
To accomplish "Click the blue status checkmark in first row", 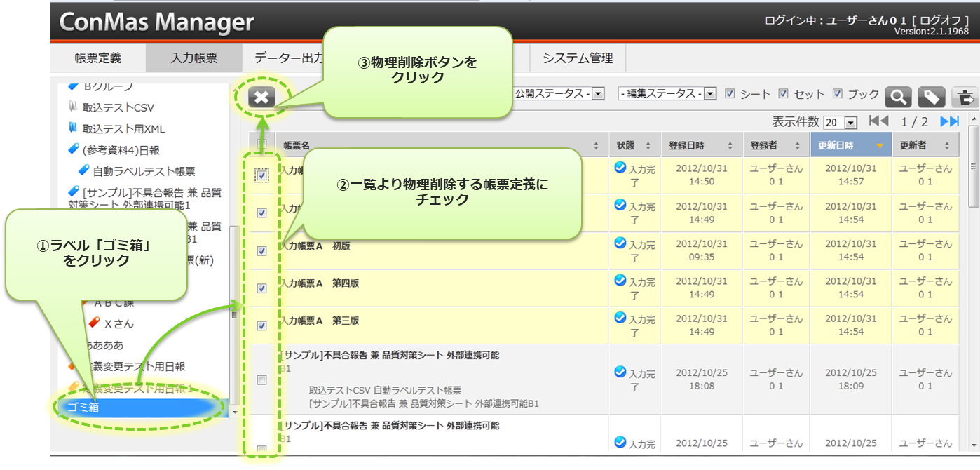I will [x=620, y=167].
